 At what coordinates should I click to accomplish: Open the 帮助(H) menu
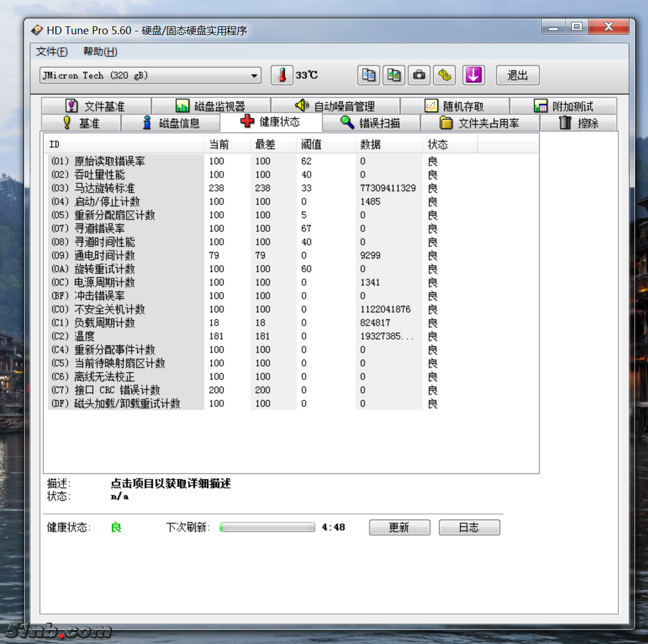(100, 52)
